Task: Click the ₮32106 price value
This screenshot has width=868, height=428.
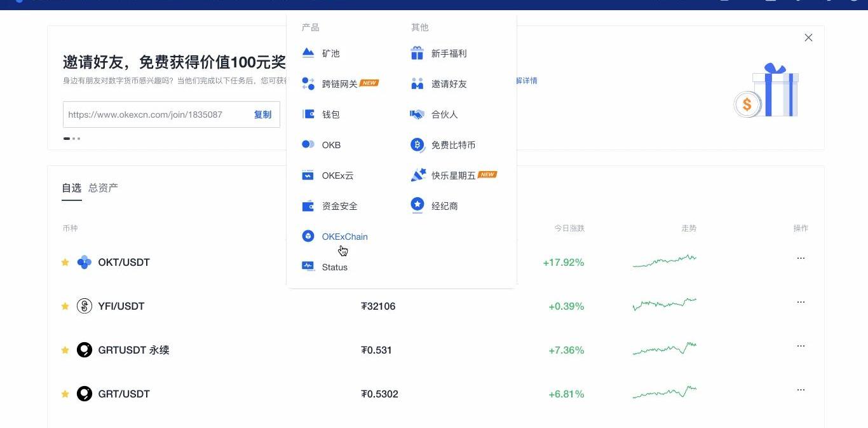Action: [378, 306]
